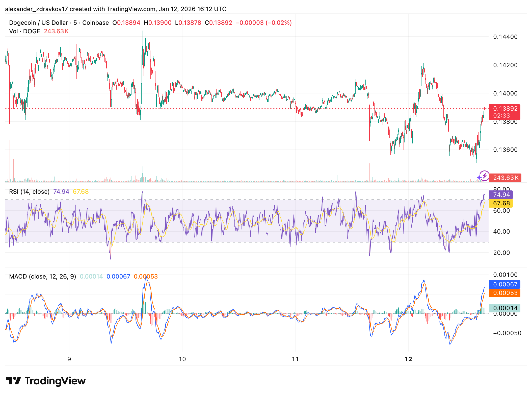The image size is (532, 396).
Task: Click the orange signal line badge 0.00053
Action: [504, 293]
